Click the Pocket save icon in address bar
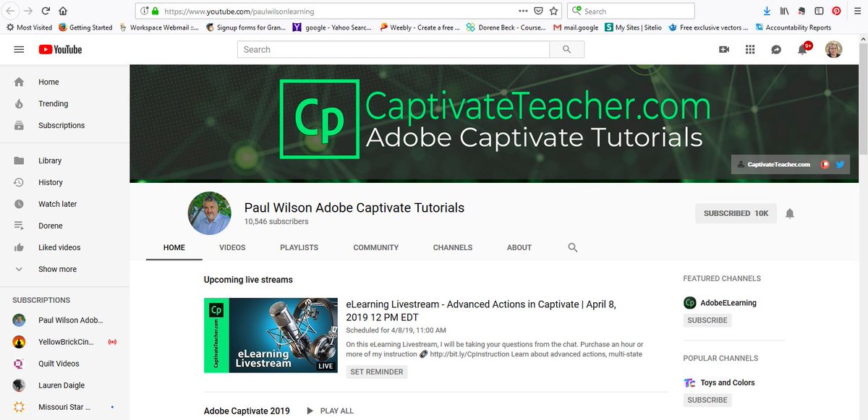This screenshot has height=420, width=868. (538, 11)
